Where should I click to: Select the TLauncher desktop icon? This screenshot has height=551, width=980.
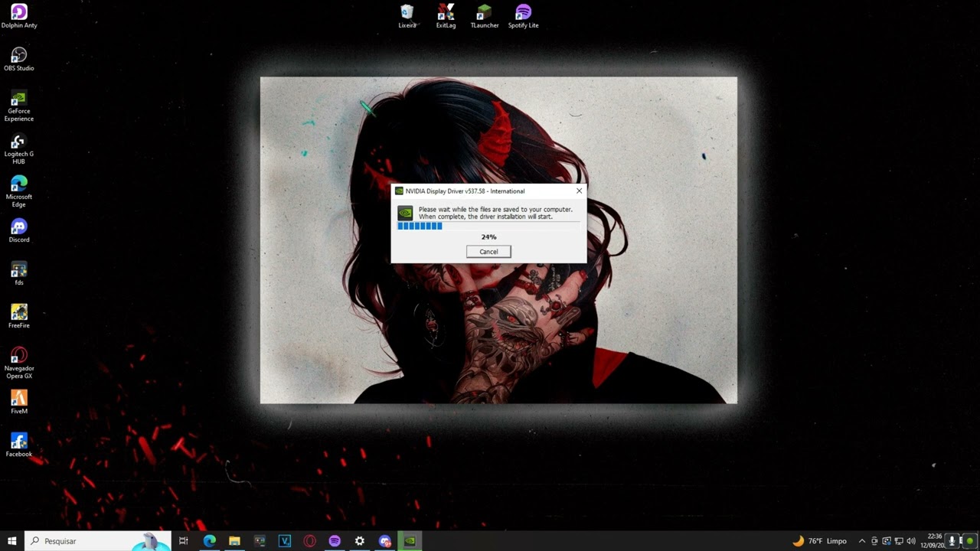click(x=485, y=16)
